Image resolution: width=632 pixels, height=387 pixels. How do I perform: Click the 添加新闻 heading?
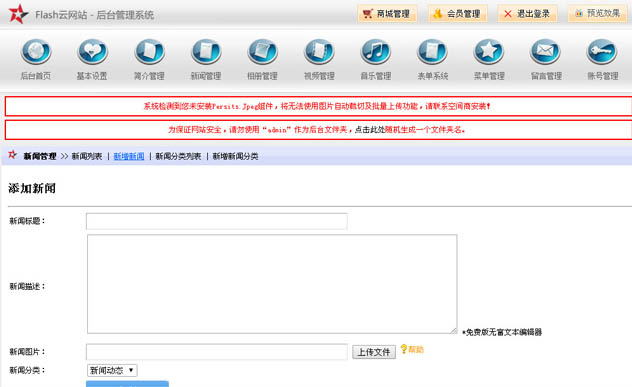coord(32,188)
